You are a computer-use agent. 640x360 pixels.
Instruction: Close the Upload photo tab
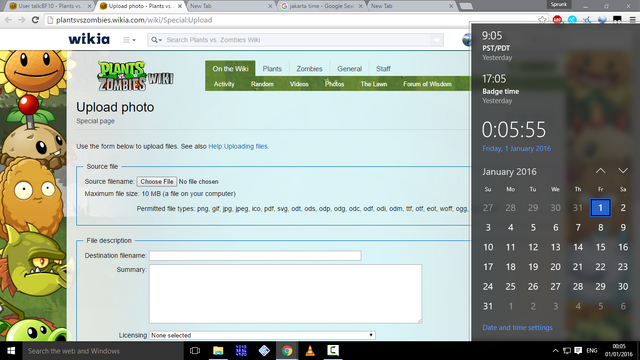click(180, 6)
